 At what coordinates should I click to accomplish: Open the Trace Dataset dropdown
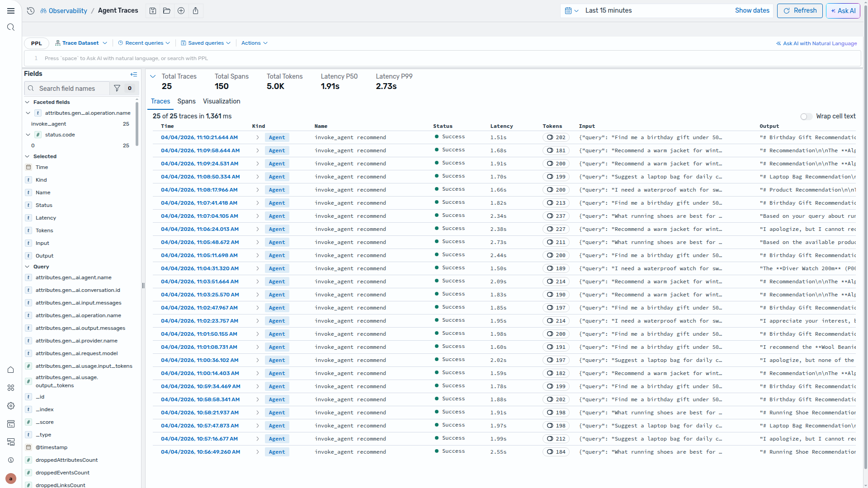coord(81,43)
